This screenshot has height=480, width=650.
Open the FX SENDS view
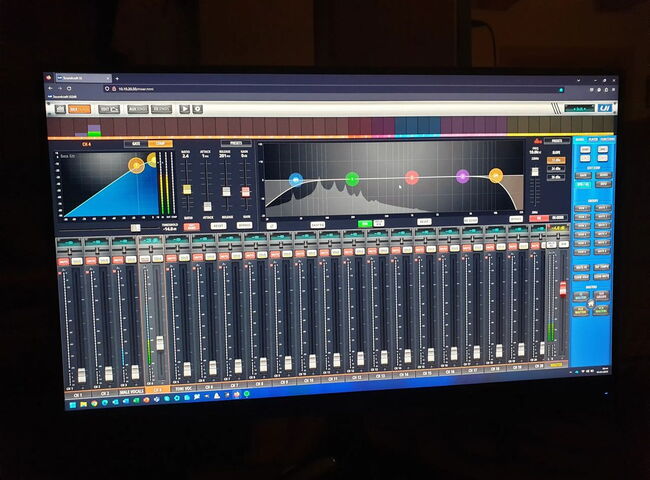161,108
